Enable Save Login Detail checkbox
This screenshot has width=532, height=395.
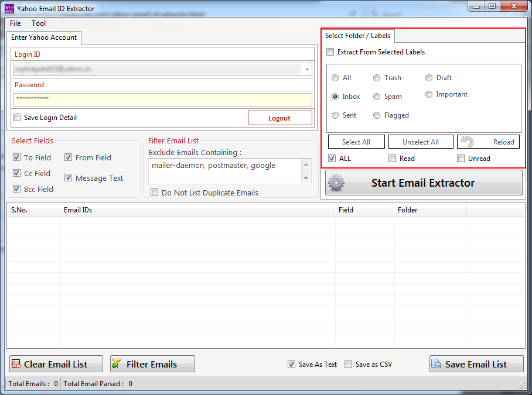[x=16, y=118]
